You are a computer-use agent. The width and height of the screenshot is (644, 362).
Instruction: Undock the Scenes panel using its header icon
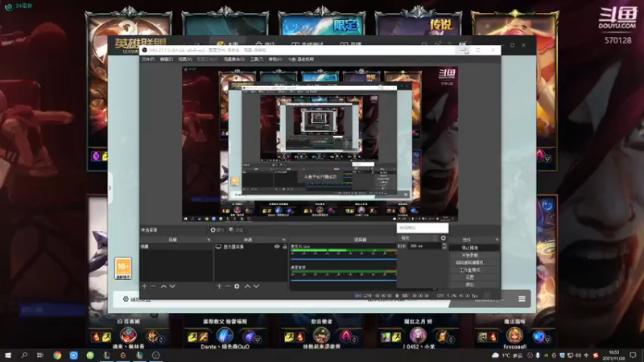coord(208,240)
